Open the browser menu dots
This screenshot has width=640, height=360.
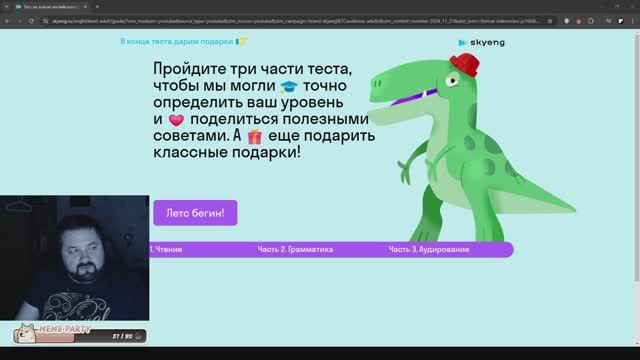(x=633, y=21)
